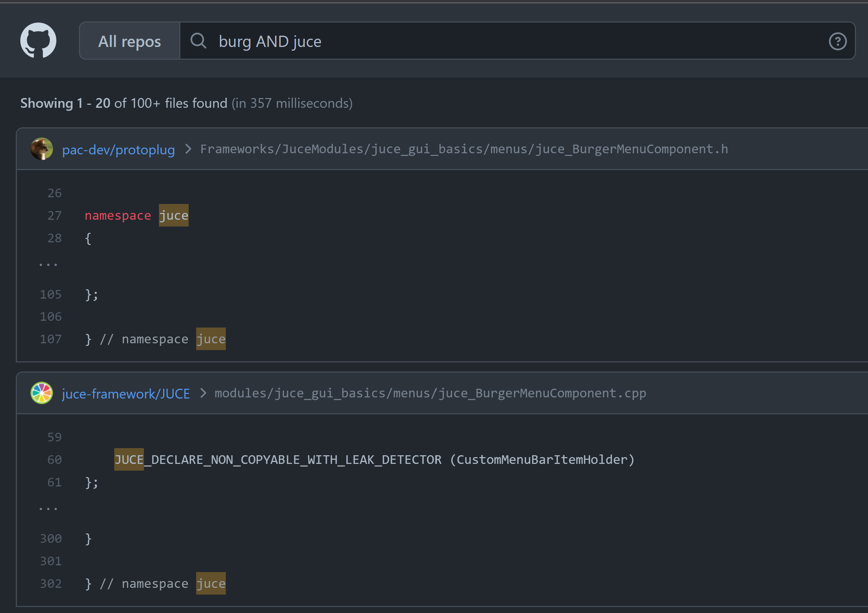Image resolution: width=868 pixels, height=613 pixels.
Task: Expand hidden lines below line 61
Action: pos(48,509)
